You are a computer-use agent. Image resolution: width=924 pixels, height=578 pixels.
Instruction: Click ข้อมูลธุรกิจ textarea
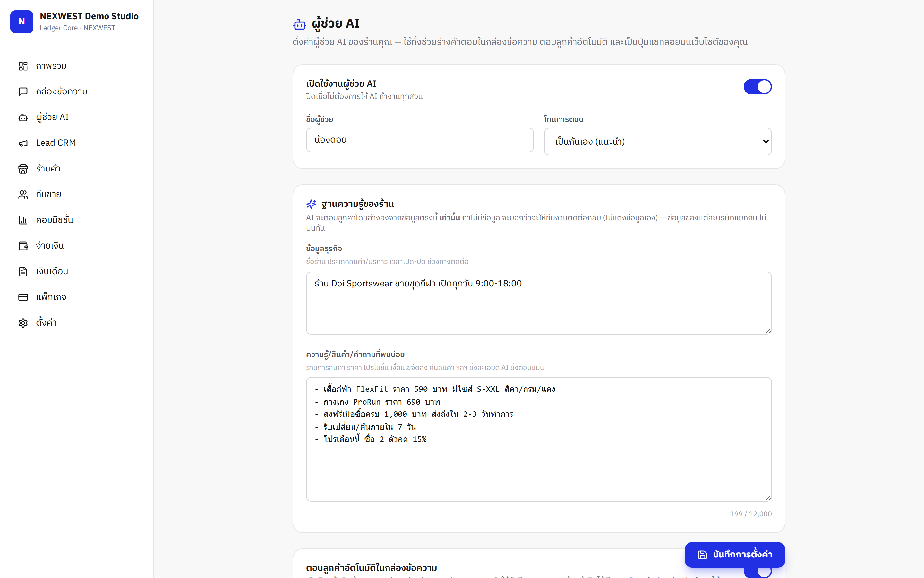pyautogui.click(x=539, y=303)
